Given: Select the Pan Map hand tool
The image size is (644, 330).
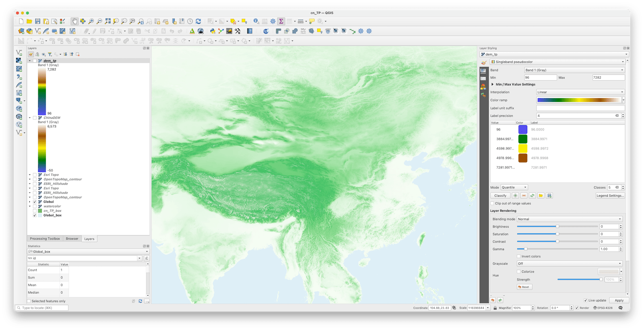Looking at the screenshot, I should (74, 21).
